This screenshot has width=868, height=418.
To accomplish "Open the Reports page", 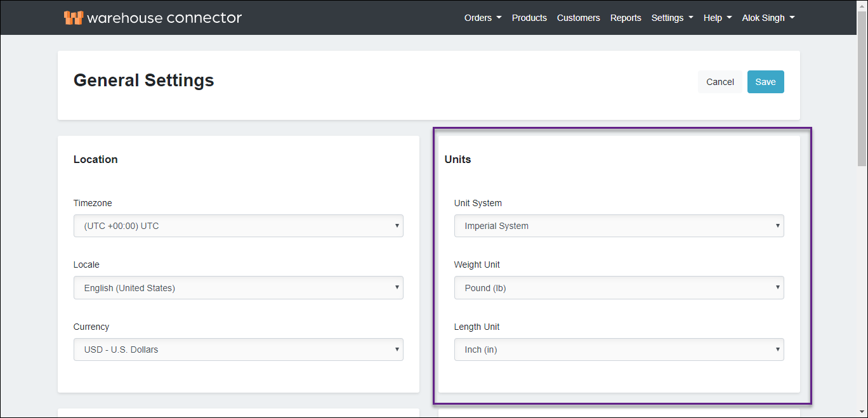I will (x=626, y=18).
